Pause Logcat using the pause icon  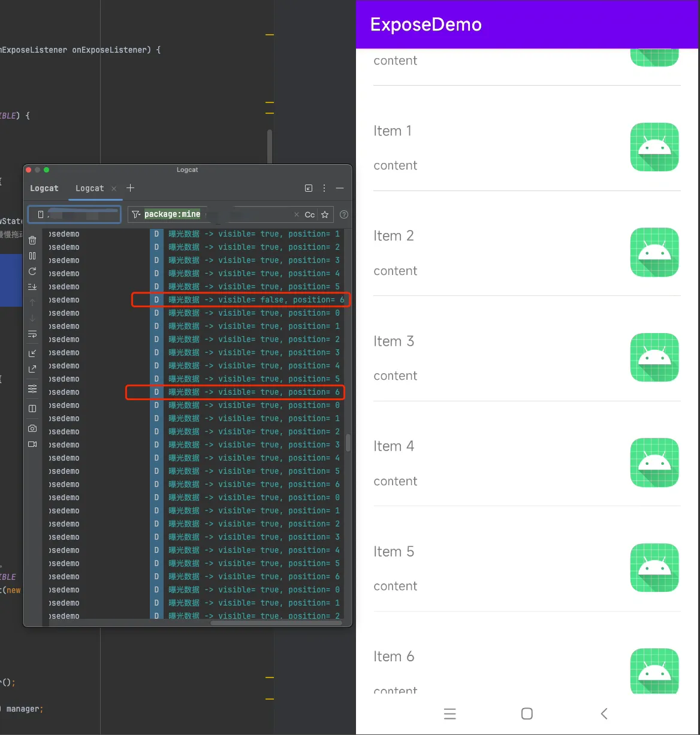[32, 256]
